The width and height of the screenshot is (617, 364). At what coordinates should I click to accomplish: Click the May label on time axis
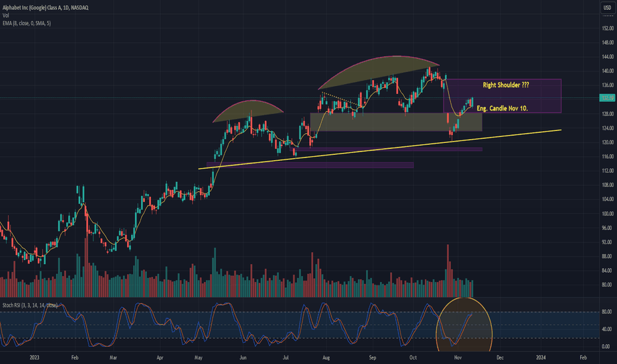tap(199, 357)
